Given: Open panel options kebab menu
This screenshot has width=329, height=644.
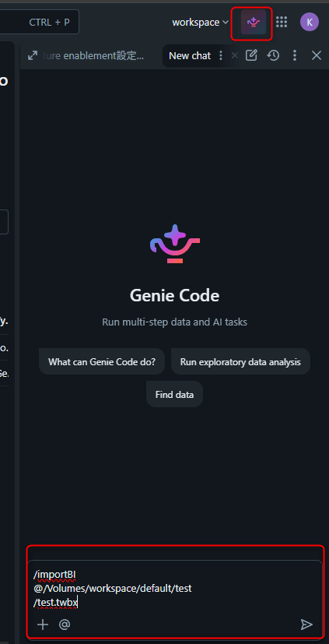Looking at the screenshot, I should tap(295, 55).
